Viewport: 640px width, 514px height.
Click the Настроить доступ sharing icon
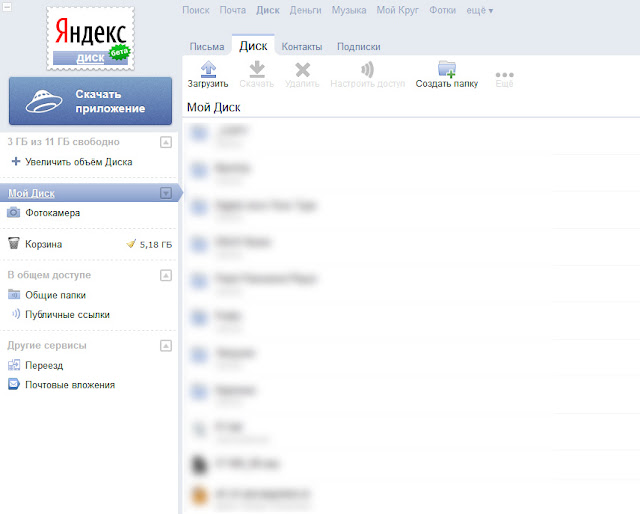[x=367, y=69]
